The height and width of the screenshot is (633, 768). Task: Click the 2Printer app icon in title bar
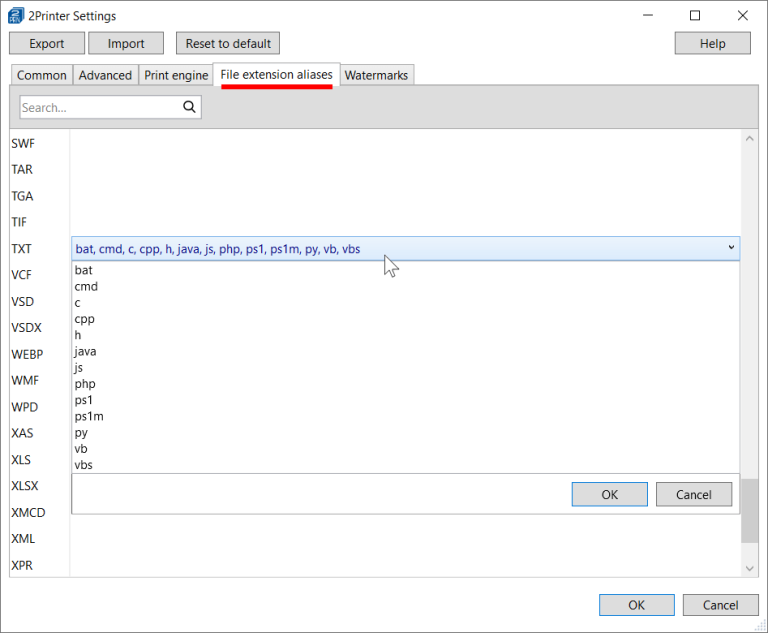tap(15, 16)
